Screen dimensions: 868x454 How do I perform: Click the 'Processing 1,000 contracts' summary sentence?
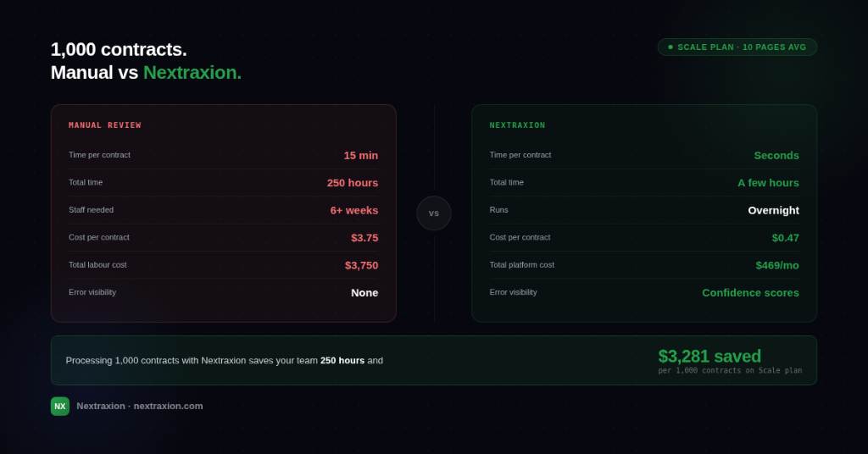224,361
